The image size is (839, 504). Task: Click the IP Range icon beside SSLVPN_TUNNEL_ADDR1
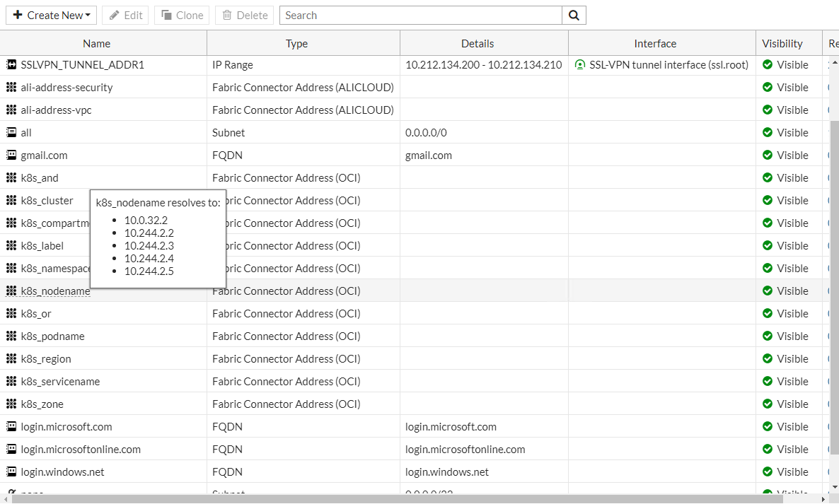tap(11, 64)
